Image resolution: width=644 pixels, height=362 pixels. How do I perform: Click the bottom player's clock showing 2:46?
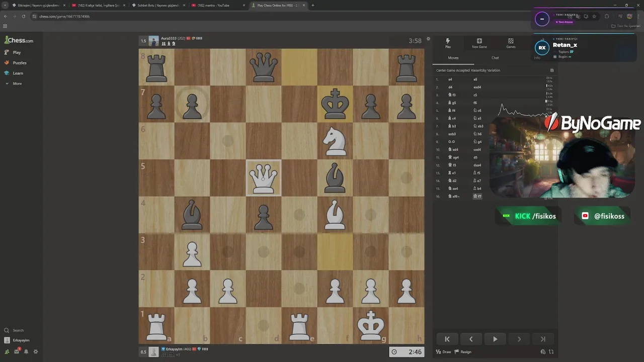[x=407, y=352]
